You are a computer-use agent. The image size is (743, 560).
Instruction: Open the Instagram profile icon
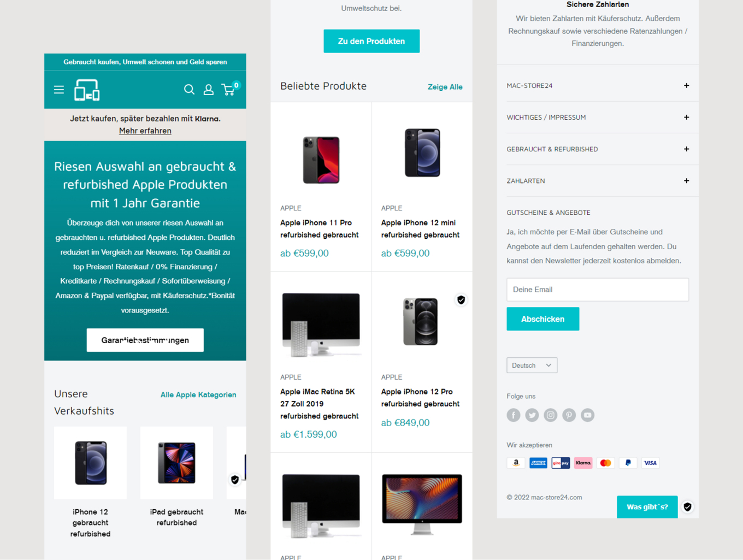pyautogui.click(x=551, y=415)
